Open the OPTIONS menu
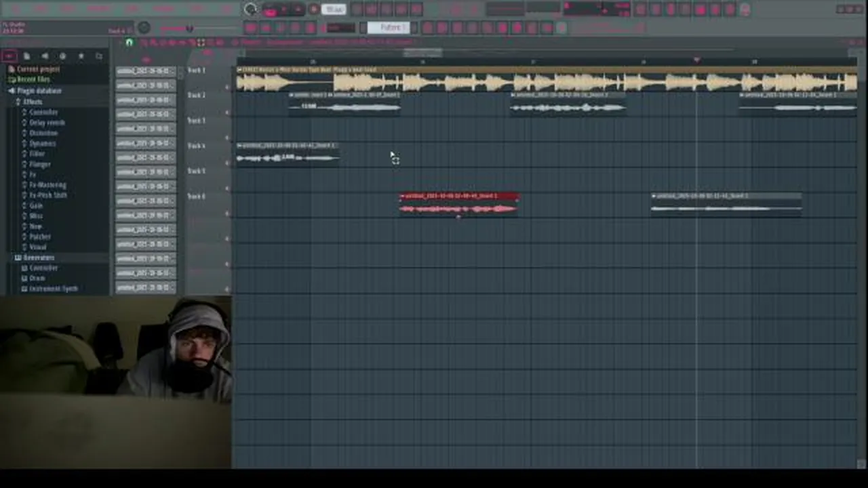The image size is (868, 488). [163, 9]
